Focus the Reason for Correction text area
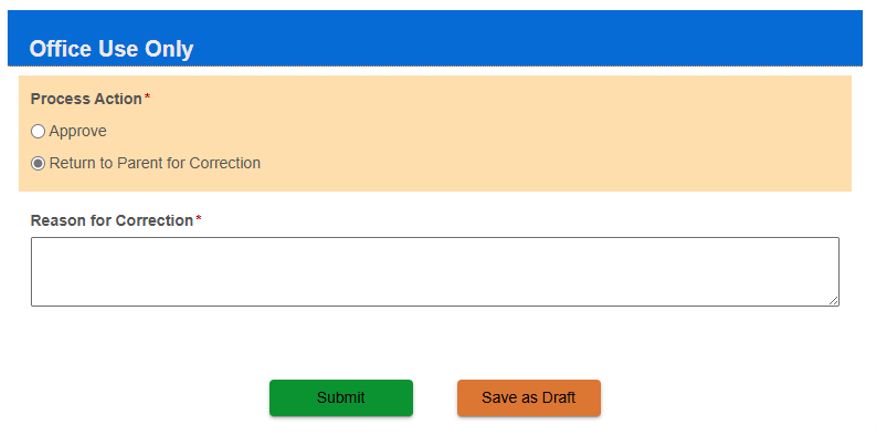The height and width of the screenshot is (448, 889). coord(435,272)
